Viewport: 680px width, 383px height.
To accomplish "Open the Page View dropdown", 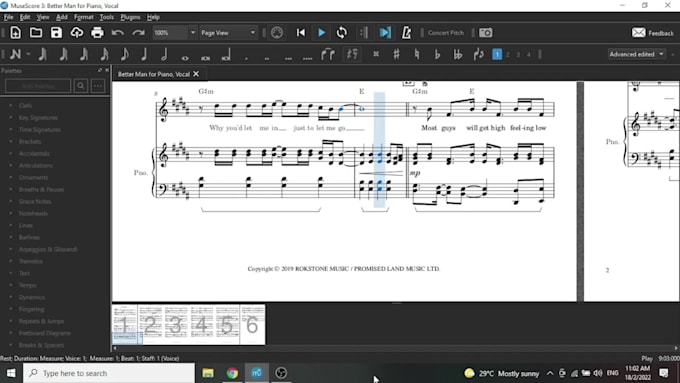I will point(228,33).
